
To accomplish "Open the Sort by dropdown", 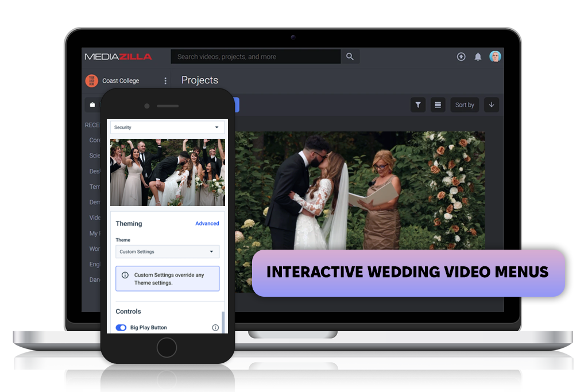I will click(x=464, y=105).
